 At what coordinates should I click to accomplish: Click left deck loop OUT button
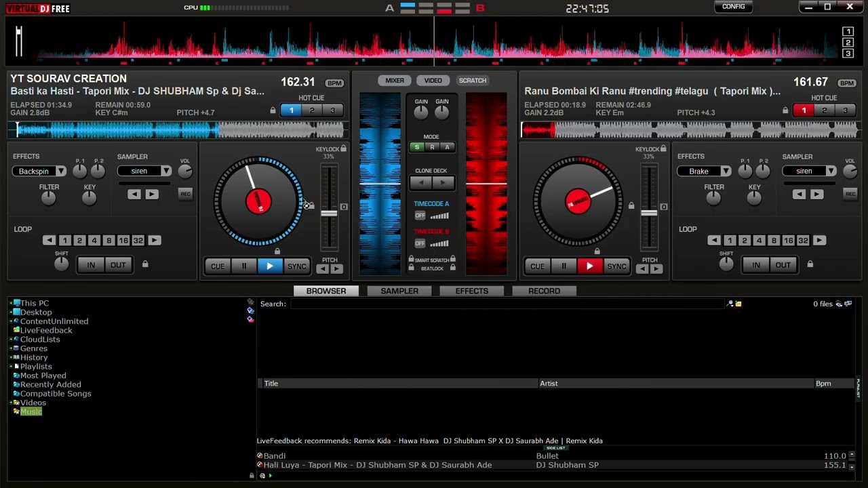coord(118,265)
